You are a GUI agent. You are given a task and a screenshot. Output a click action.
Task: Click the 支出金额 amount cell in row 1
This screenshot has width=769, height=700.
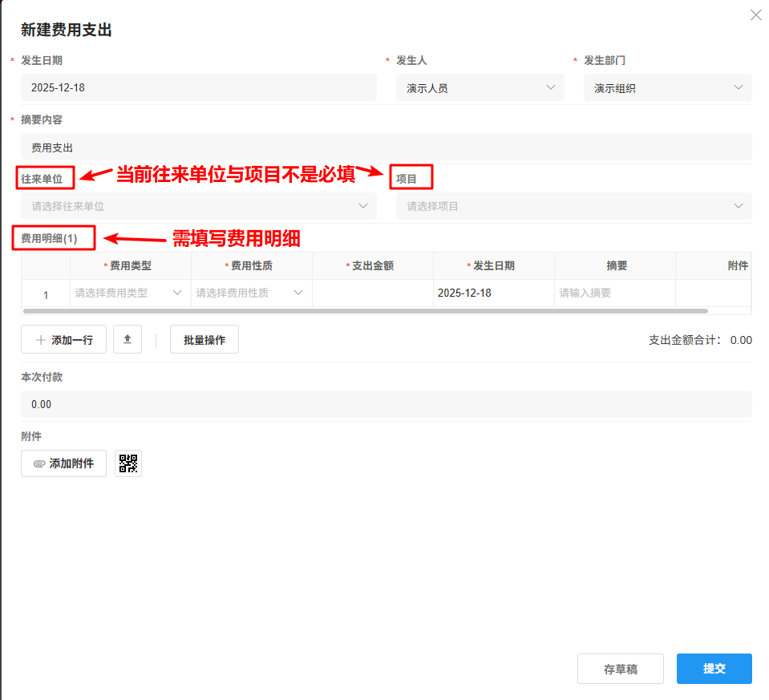pos(372,293)
